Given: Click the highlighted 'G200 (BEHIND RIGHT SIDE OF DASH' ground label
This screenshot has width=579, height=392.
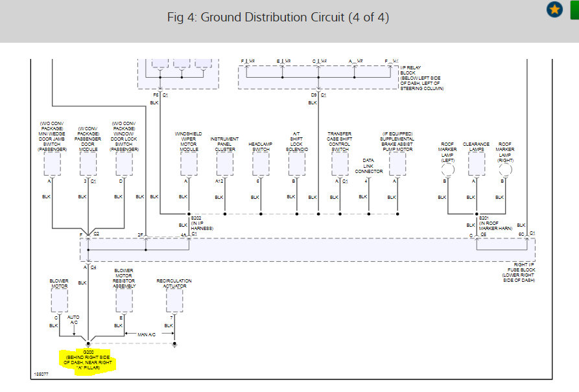Looking at the screenshot, I should (x=88, y=360).
